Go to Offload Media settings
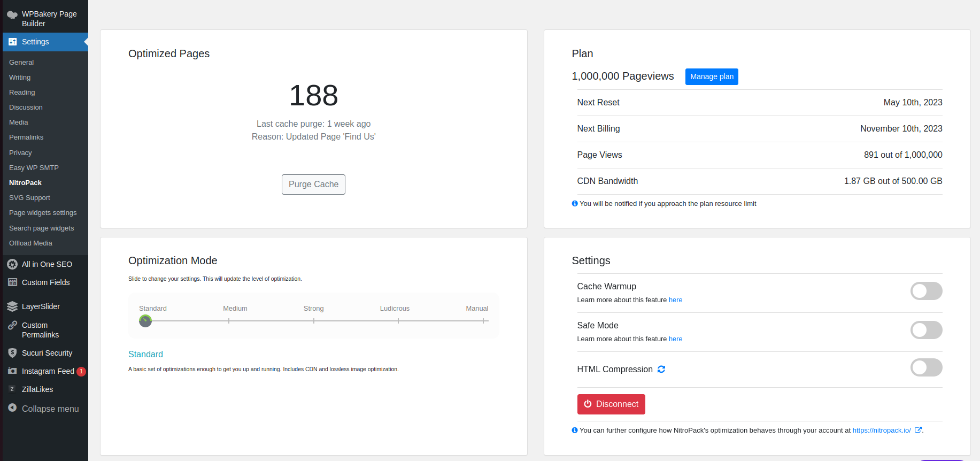This screenshot has width=980, height=461. 30,243
